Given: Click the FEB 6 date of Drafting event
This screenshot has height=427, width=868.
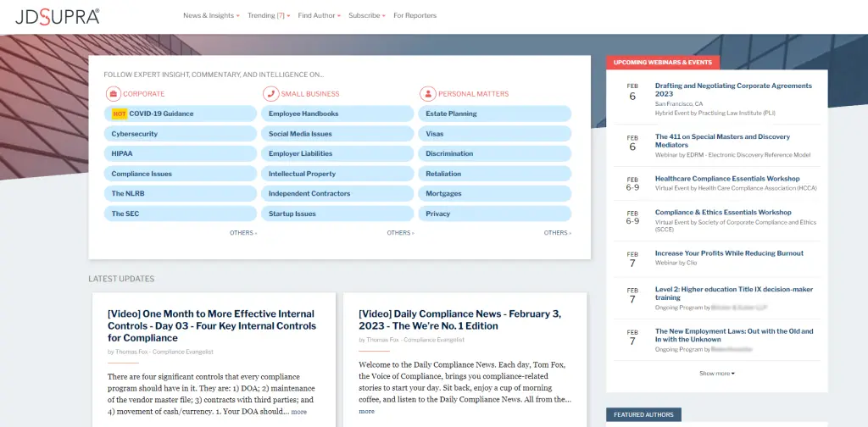Looking at the screenshot, I should click(632, 92).
